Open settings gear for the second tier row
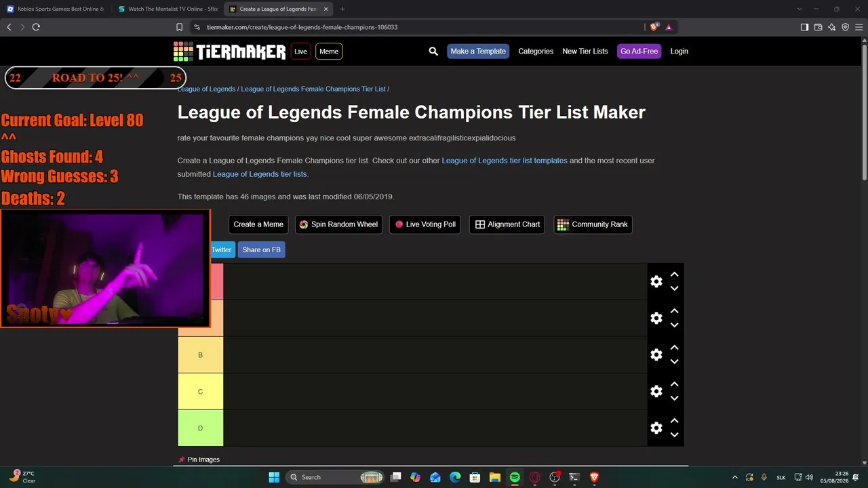This screenshot has height=488, width=868. click(656, 318)
